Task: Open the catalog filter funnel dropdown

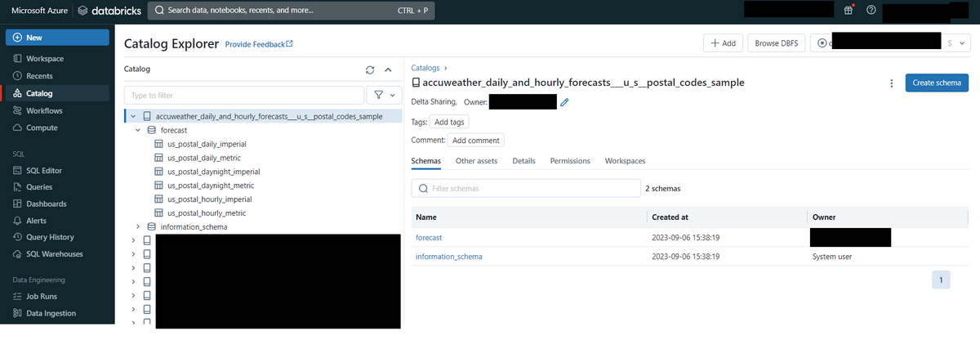Action: click(384, 95)
